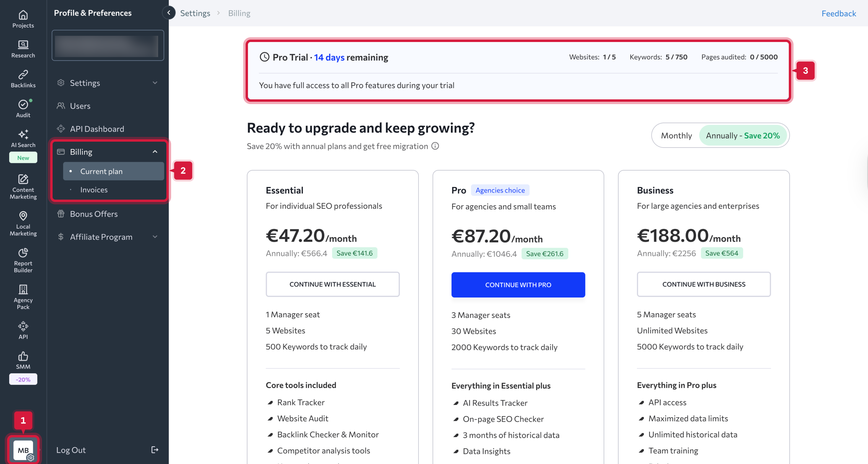The image size is (868, 464).
Task: Select the Annually - Save 20% option
Action: pyautogui.click(x=743, y=135)
